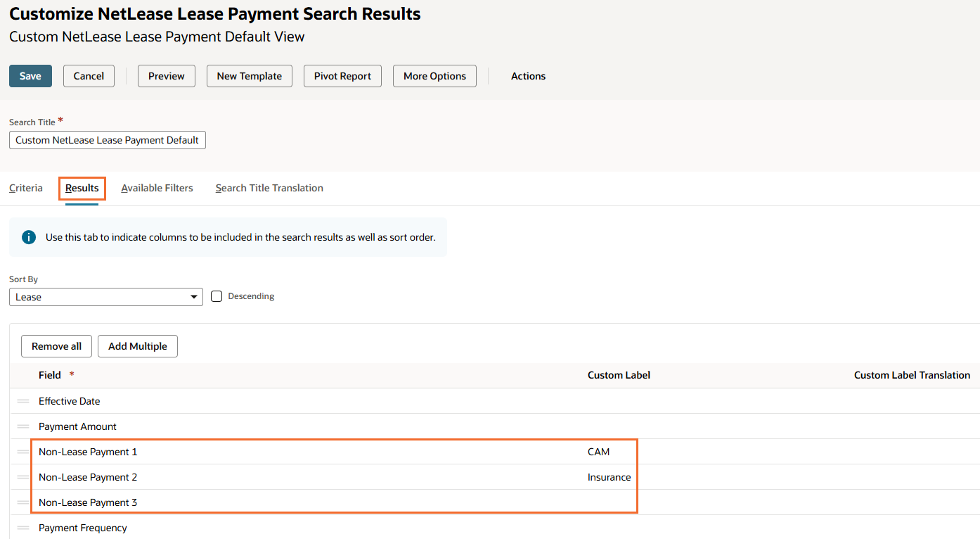Click the drag handle for Non-Lease Payment 3
Viewport: 980px width, 539px height.
point(23,502)
